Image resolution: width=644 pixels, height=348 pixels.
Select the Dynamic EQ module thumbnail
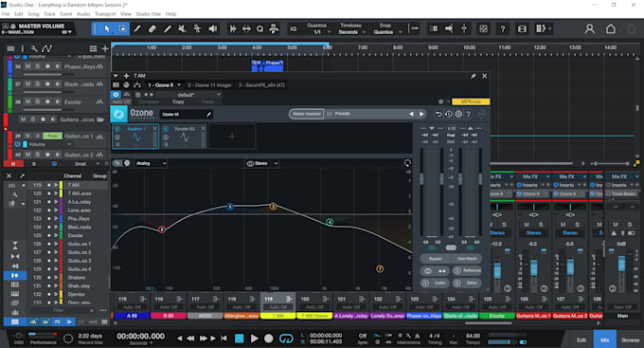click(x=185, y=137)
